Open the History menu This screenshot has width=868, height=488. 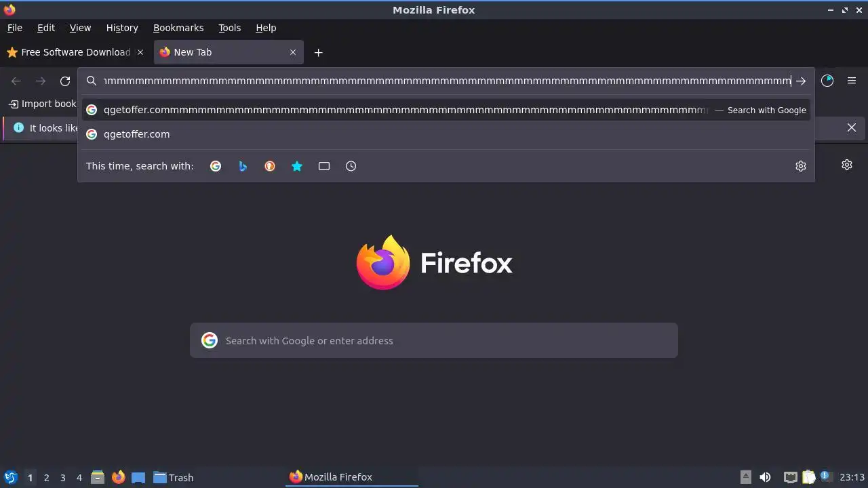tap(122, 28)
